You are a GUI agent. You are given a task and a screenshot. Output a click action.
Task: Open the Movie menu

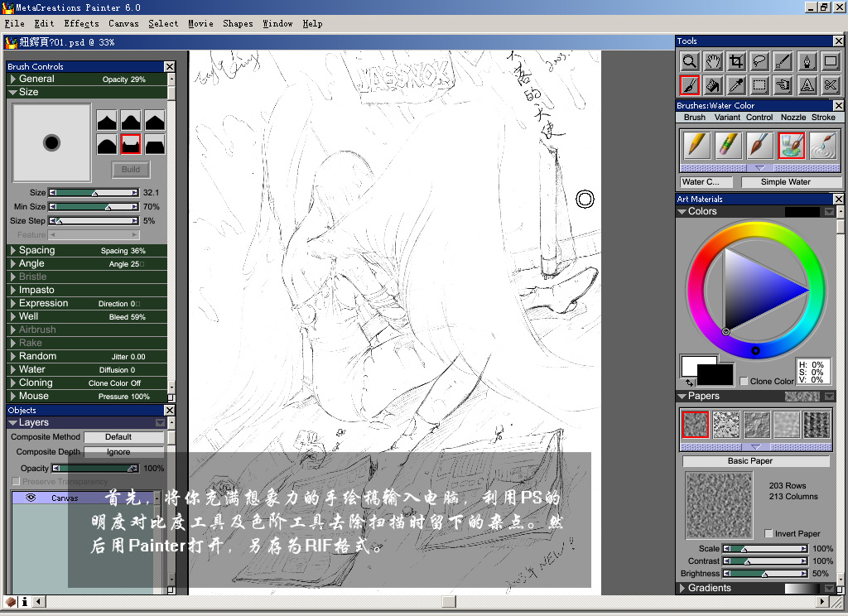pyautogui.click(x=200, y=24)
